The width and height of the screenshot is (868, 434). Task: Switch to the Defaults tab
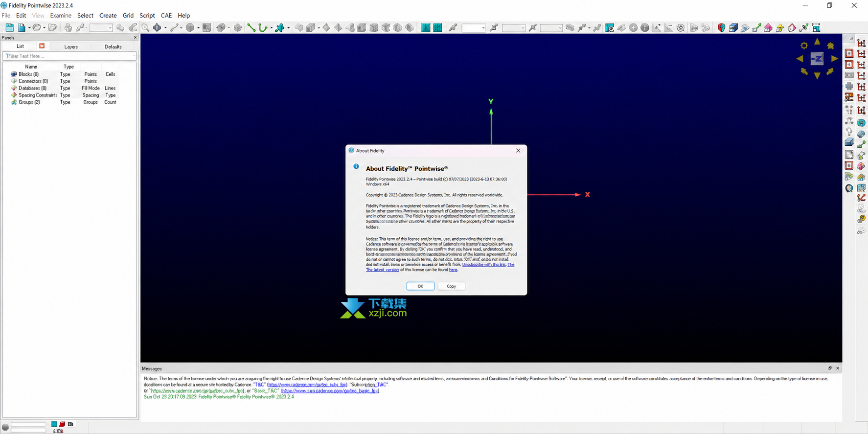[x=113, y=46]
